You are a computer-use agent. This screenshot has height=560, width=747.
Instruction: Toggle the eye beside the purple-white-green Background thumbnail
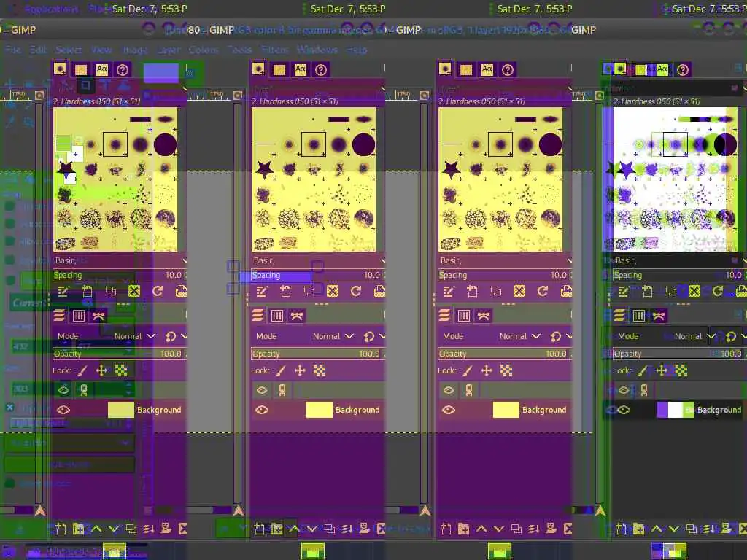click(x=623, y=410)
